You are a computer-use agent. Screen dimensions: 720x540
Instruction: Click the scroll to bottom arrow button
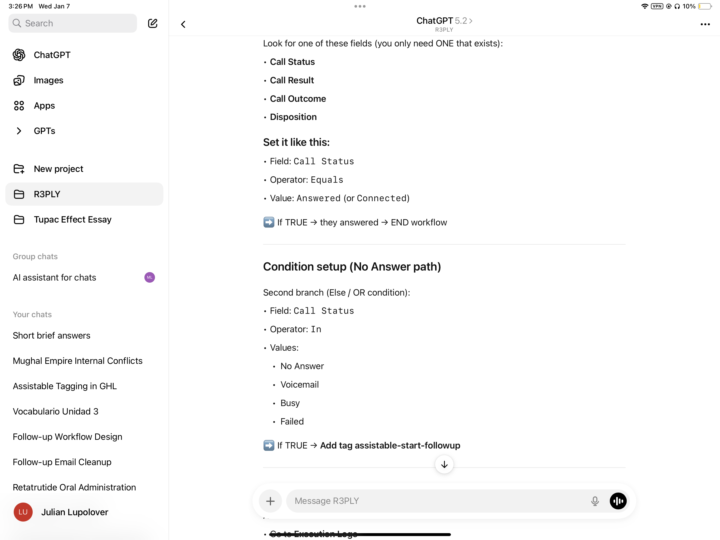(444, 464)
